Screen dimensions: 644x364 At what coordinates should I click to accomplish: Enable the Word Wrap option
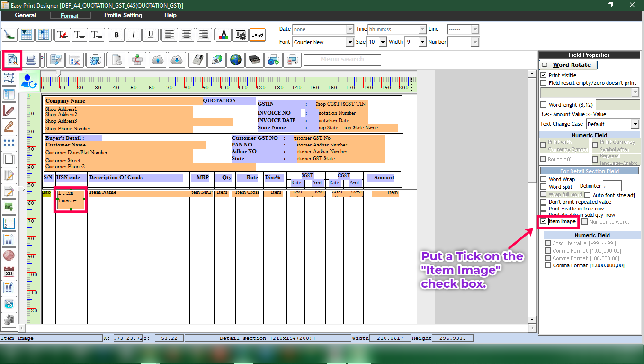pos(544,179)
